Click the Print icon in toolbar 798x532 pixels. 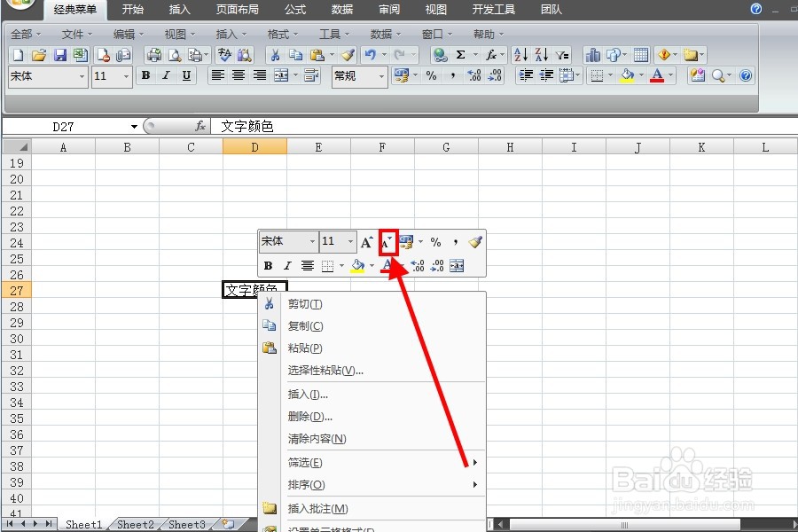coord(153,55)
